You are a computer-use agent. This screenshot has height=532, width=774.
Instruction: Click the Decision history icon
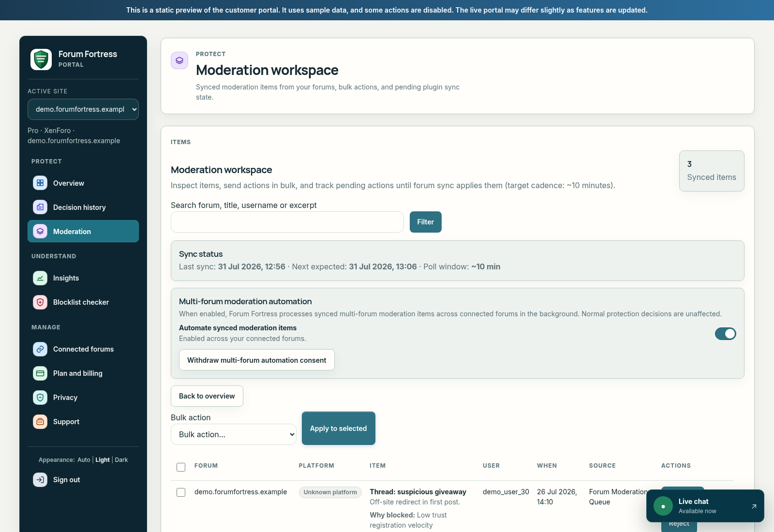coord(40,207)
